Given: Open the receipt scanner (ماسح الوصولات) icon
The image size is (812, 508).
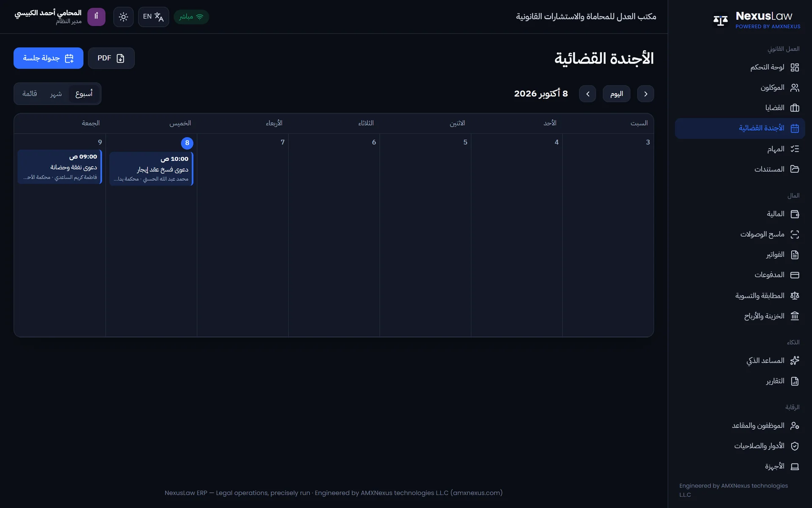Looking at the screenshot, I should pyautogui.click(x=795, y=235).
